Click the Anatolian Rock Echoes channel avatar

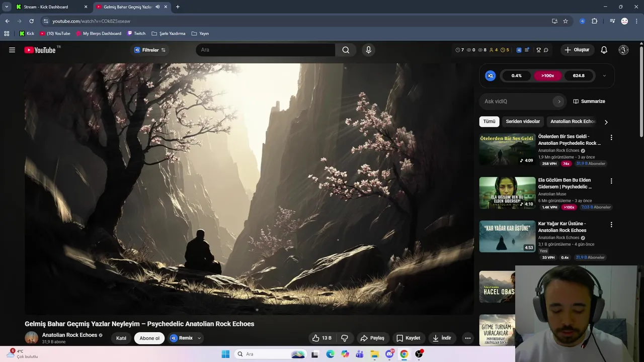click(32, 338)
